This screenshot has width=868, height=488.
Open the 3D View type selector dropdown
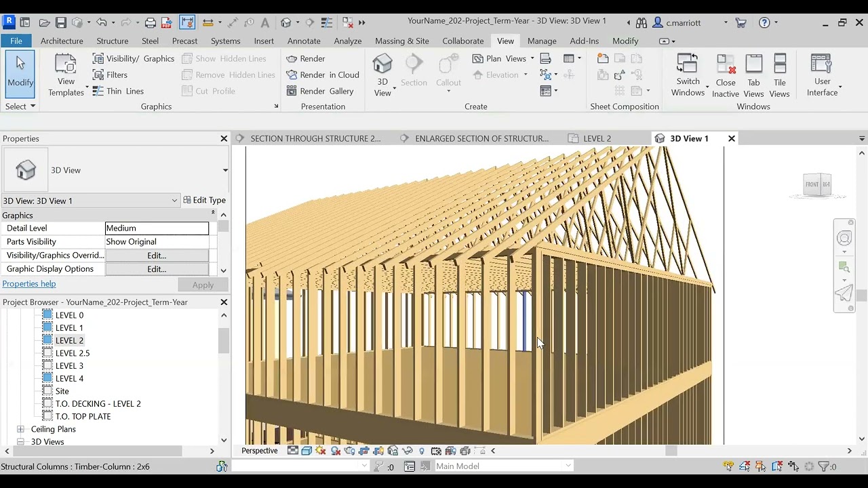225,170
